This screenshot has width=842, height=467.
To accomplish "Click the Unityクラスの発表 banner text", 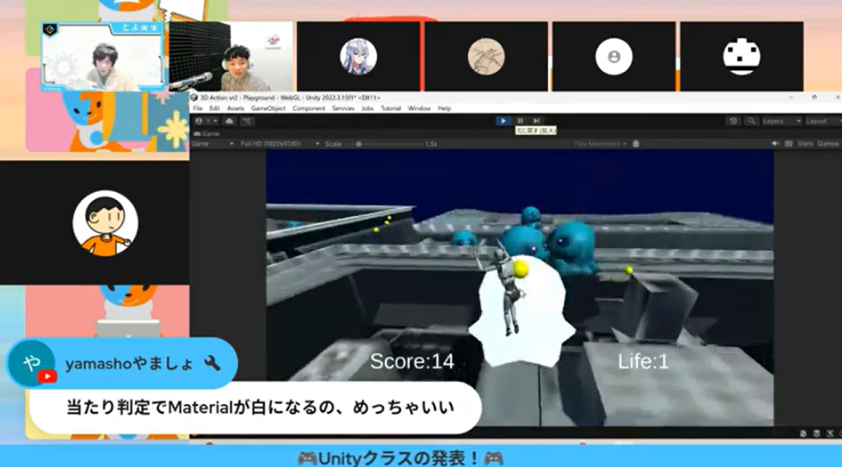I will click(x=400, y=458).
